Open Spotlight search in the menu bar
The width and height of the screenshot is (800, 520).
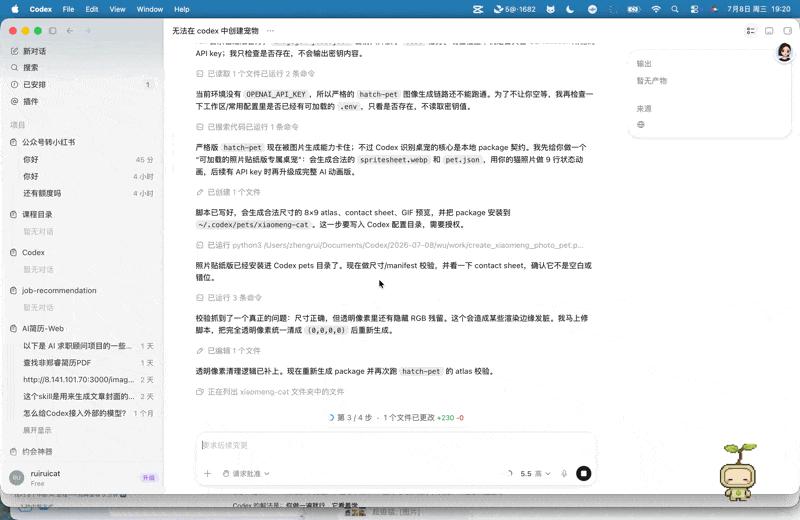pos(675,9)
